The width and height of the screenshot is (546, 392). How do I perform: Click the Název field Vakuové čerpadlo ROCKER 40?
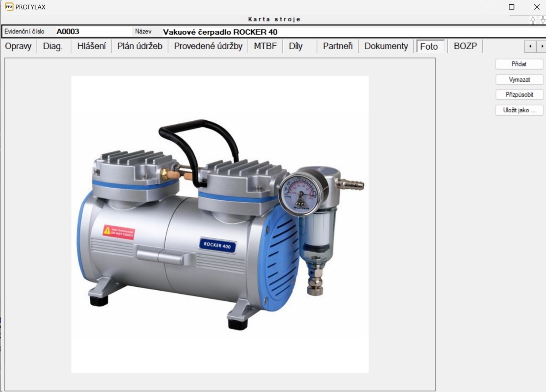coord(353,32)
